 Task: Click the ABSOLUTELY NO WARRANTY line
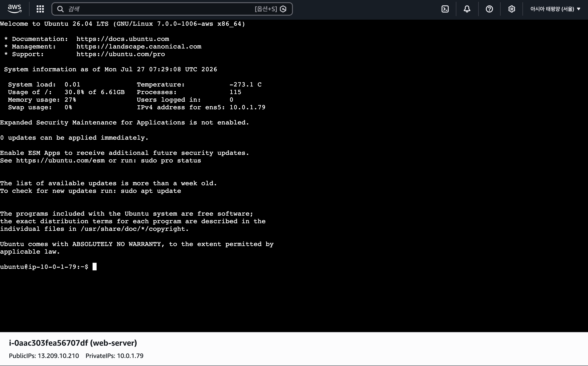pyautogui.click(x=137, y=244)
